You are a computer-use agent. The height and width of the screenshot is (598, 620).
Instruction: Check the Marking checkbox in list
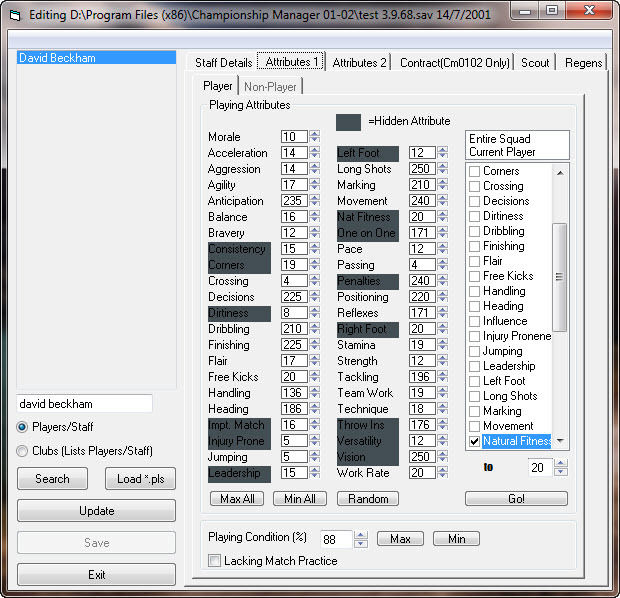coord(474,411)
